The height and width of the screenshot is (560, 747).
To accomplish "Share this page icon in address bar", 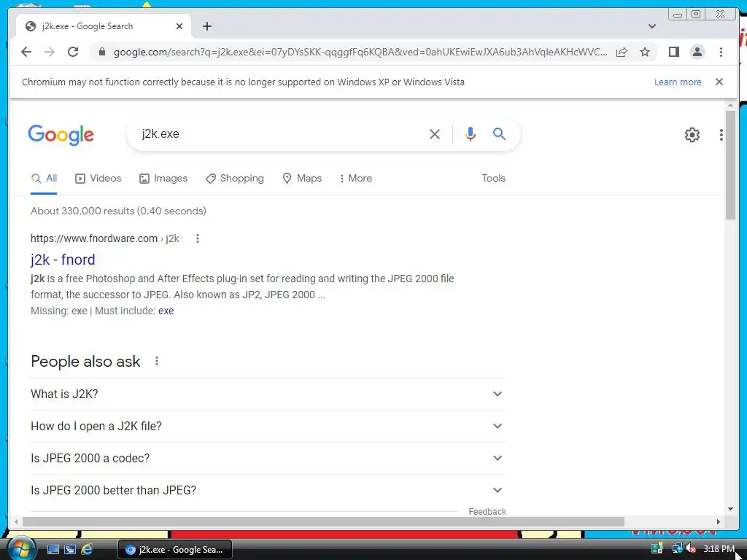I will (622, 52).
